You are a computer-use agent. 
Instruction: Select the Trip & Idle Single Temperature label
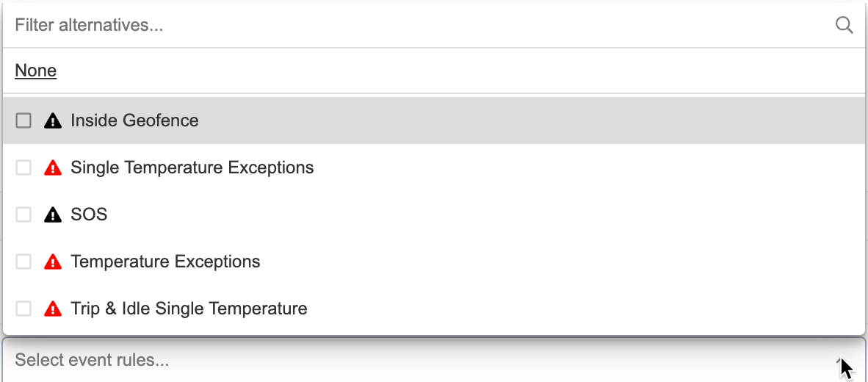coord(189,309)
